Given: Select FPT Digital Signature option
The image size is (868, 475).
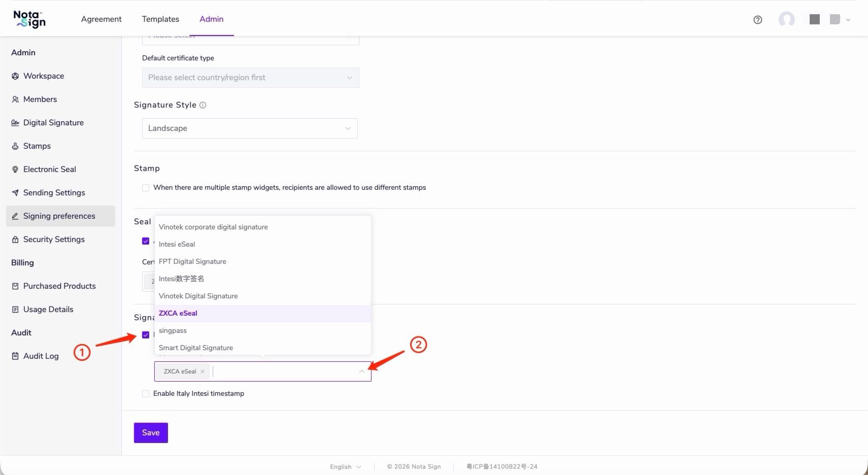Looking at the screenshot, I should coord(263,261).
